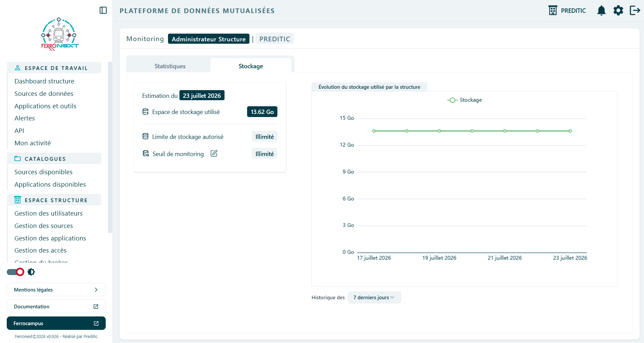The image size is (644, 343).
Task: Go to Gestion des utilisateurs
Action: coord(48,213)
